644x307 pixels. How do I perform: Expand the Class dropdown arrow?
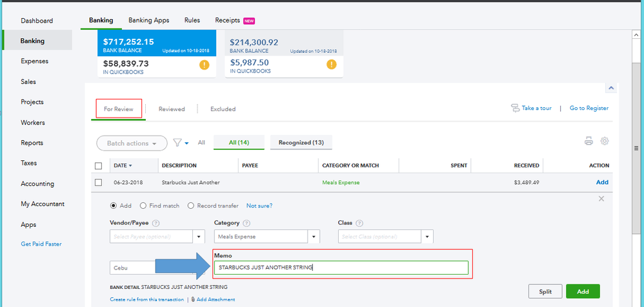pyautogui.click(x=427, y=237)
